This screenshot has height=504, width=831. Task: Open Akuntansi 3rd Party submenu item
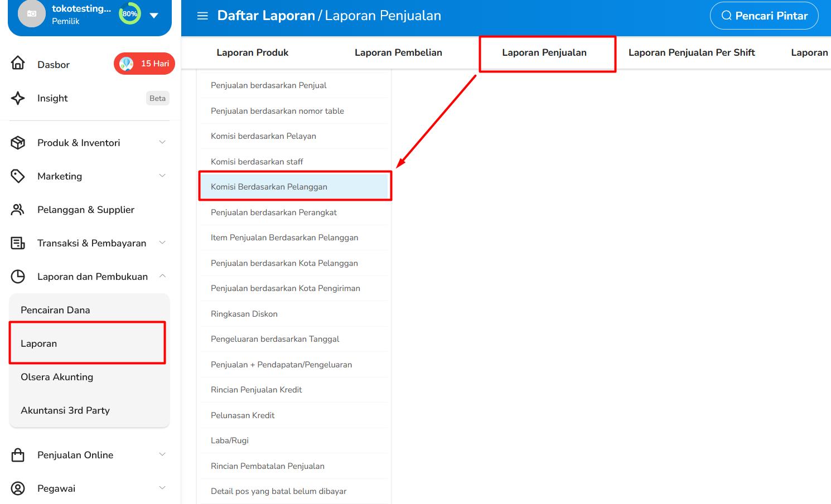65,410
